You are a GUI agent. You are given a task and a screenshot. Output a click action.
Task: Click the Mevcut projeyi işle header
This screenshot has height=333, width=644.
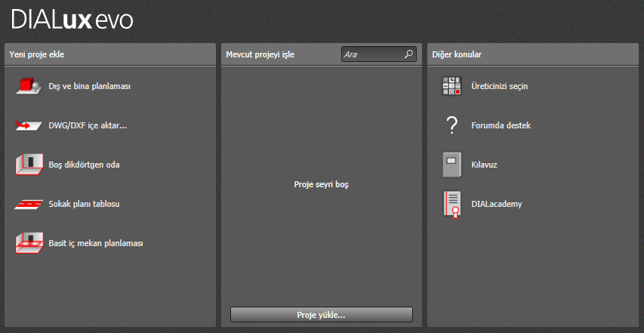[x=260, y=54]
